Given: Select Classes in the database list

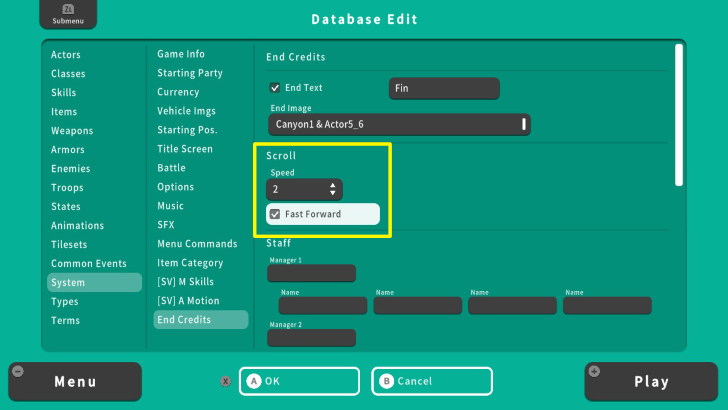Looking at the screenshot, I should tap(68, 74).
